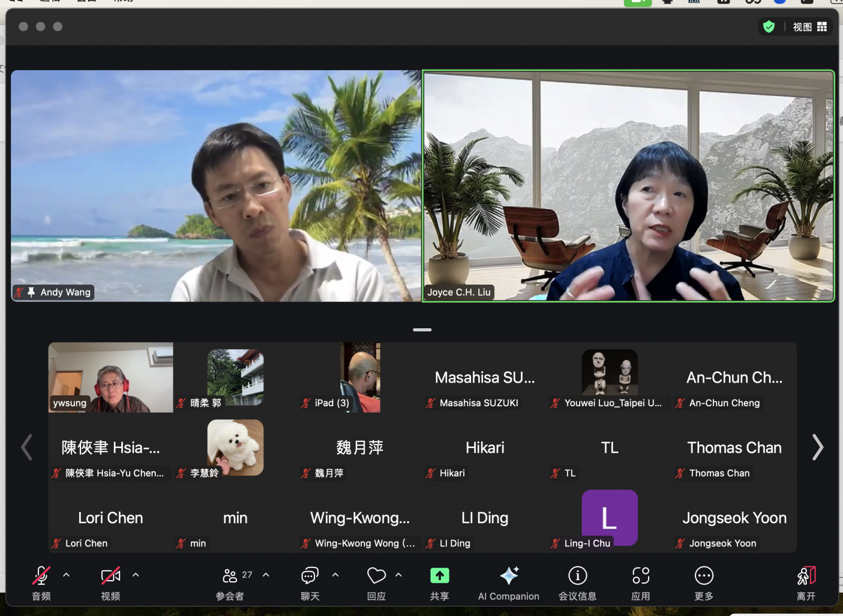Click the 离开 leave meeting button
843x616 pixels.
806,576
